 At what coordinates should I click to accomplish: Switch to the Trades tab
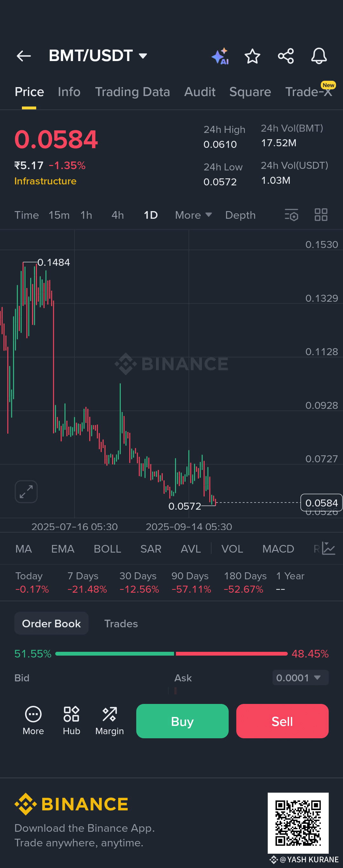tap(121, 623)
